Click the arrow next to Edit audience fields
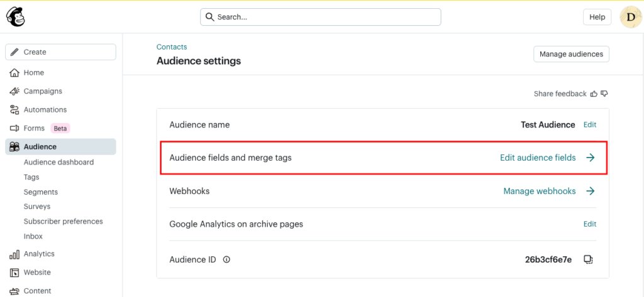Viewport: 644px width, 297px height. (x=590, y=158)
